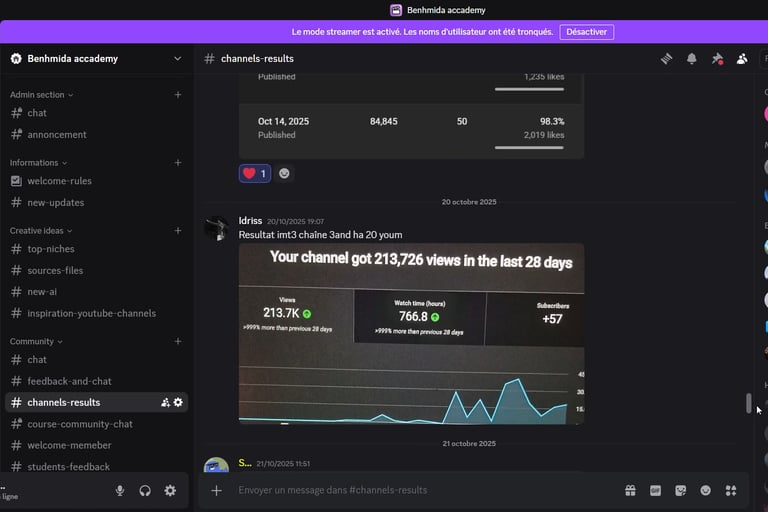Add a reaction with the smiley icon
The image size is (768, 512).
(x=284, y=173)
